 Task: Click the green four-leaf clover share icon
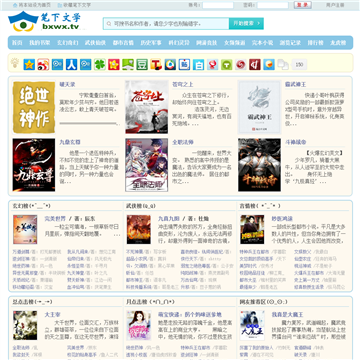pos(100,64)
